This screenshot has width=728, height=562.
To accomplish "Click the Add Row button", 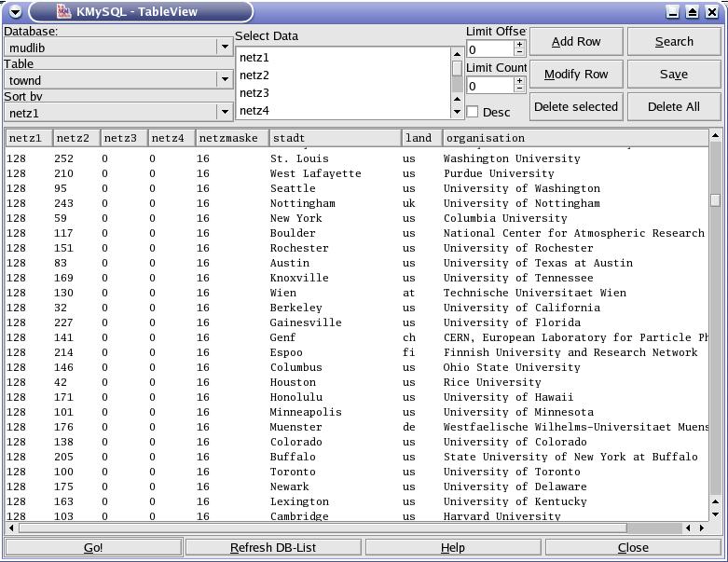I will pos(576,42).
